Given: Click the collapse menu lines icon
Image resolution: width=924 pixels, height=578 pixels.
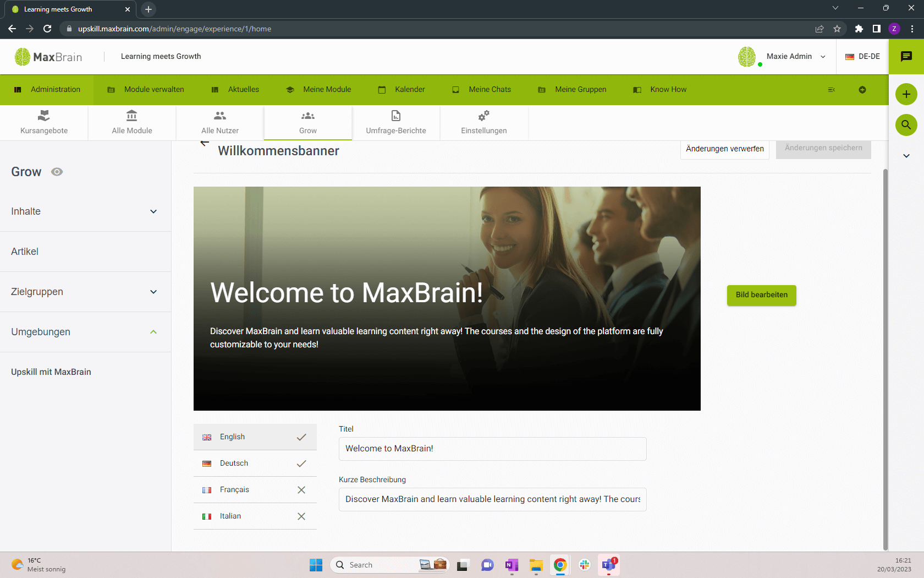Looking at the screenshot, I should [832, 90].
